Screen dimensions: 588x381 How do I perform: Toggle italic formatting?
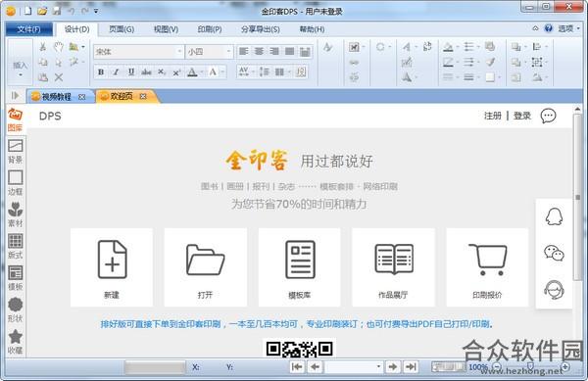point(116,71)
